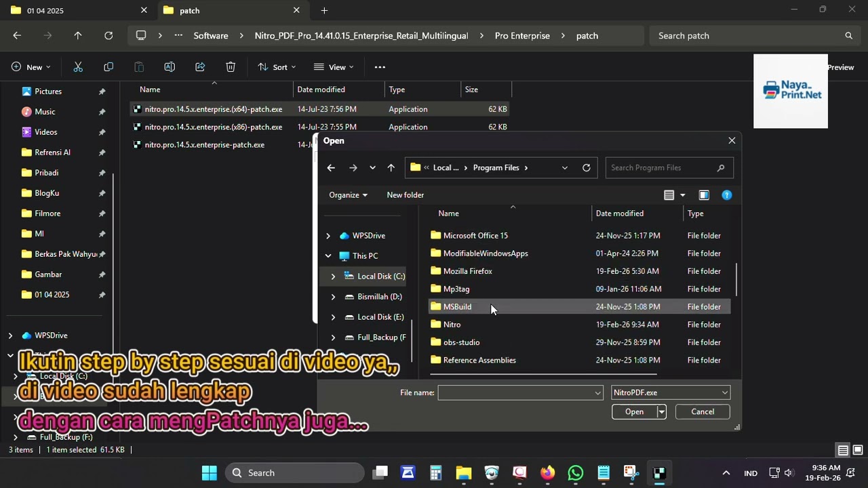Go back in patch Explorer window

pos(17,35)
